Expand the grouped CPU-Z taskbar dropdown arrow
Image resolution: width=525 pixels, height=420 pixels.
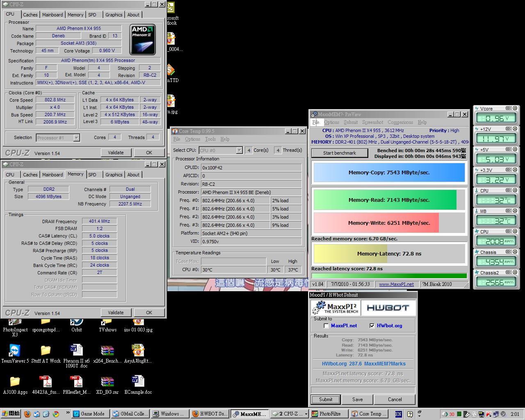tap(306, 414)
